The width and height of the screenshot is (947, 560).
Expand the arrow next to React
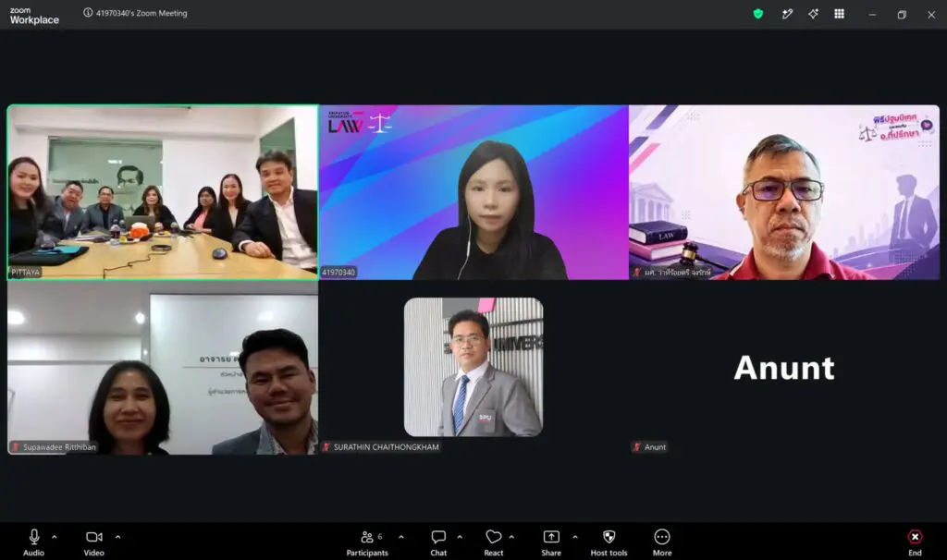(x=511, y=537)
